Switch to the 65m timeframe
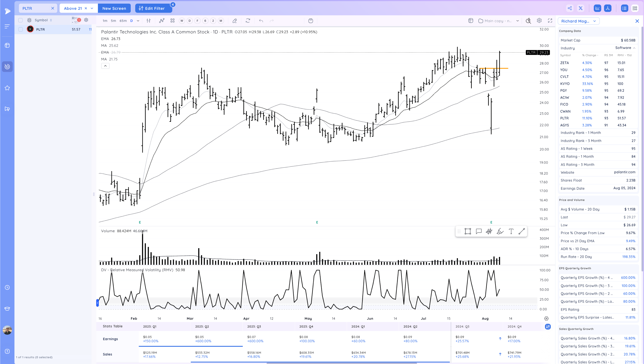The width and height of the screenshot is (644, 364). click(x=123, y=21)
